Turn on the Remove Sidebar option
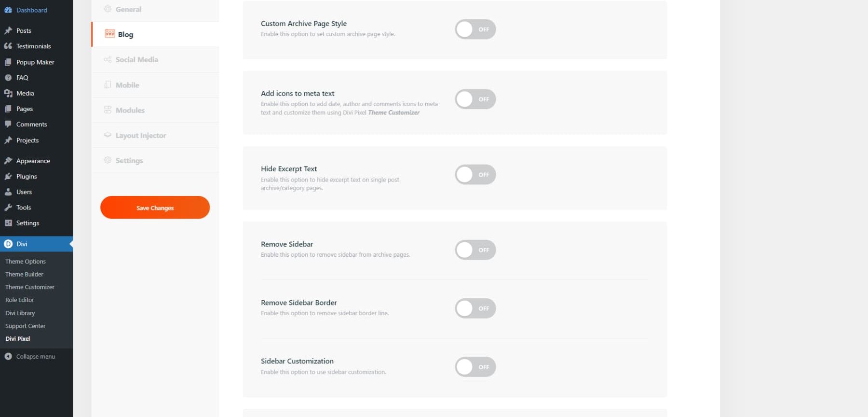868x417 pixels. point(475,250)
